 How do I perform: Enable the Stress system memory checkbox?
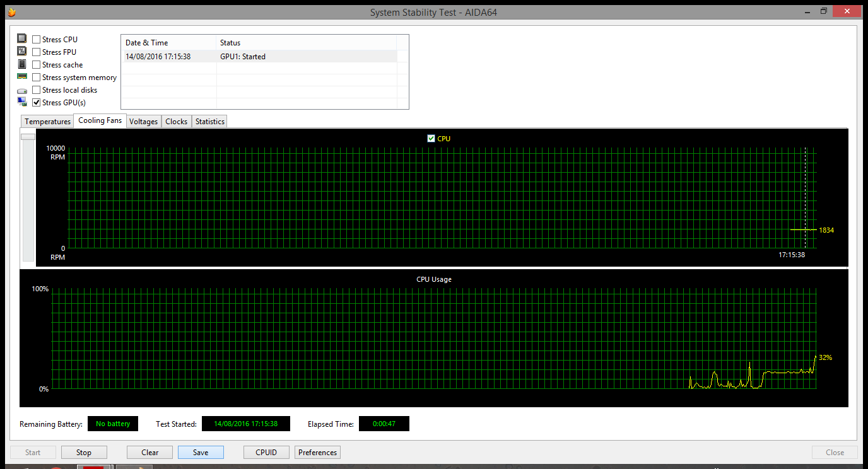click(x=37, y=78)
